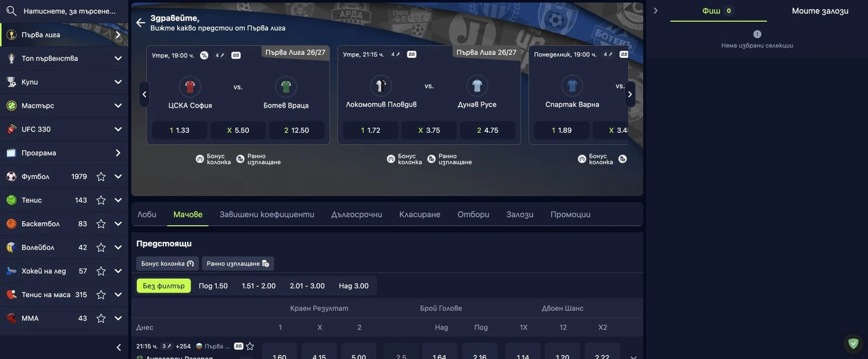868x359 pixels.
Task: Favorite Футбол with its star icon
Action: pos(101,177)
